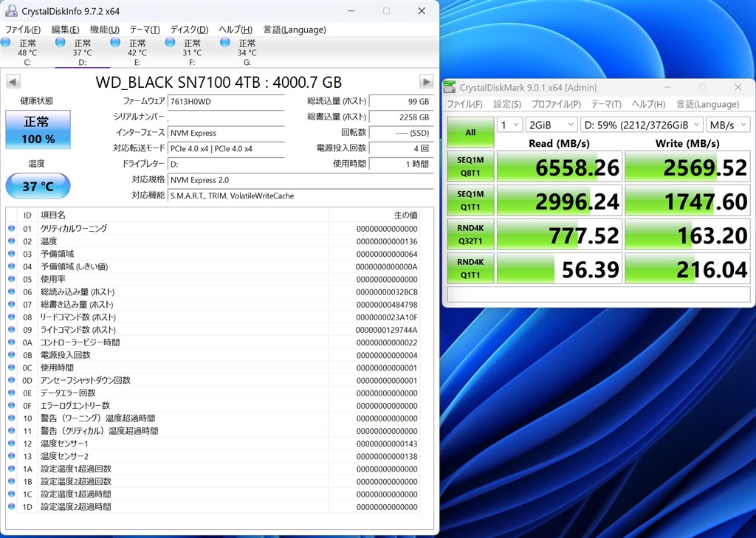The image size is (756, 538).
Task: Open the 2GiB test size dropdown
Action: pos(551,125)
